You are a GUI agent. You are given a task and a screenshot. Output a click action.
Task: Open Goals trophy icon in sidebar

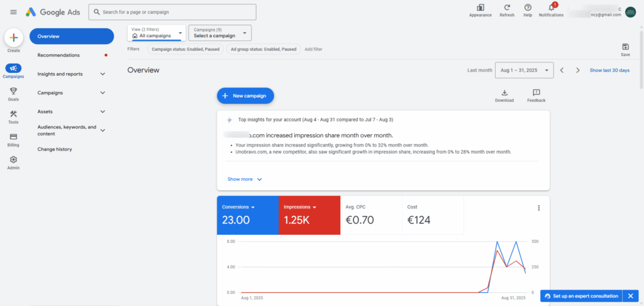point(13,91)
